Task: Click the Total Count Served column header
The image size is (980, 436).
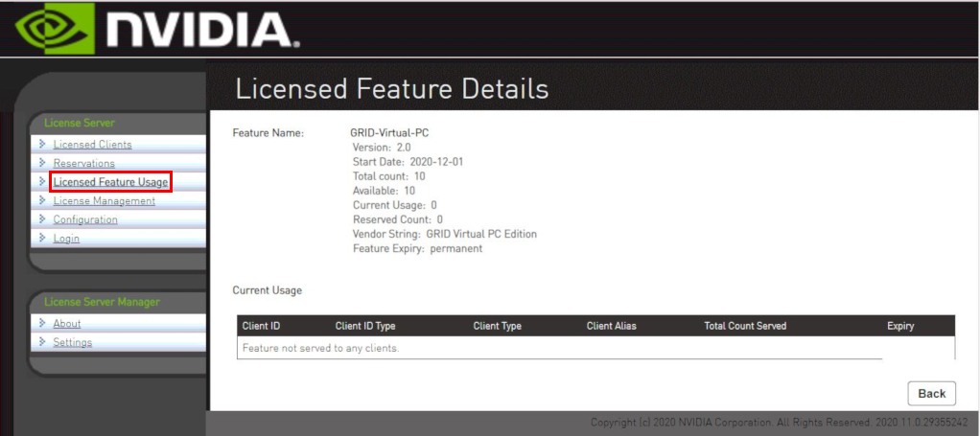Action: (744, 326)
